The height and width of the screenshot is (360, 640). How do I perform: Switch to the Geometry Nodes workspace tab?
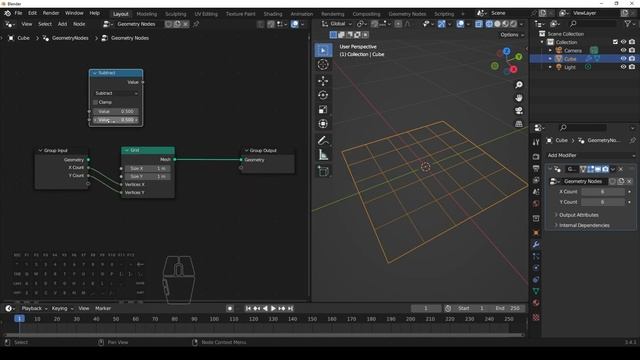pyautogui.click(x=407, y=14)
